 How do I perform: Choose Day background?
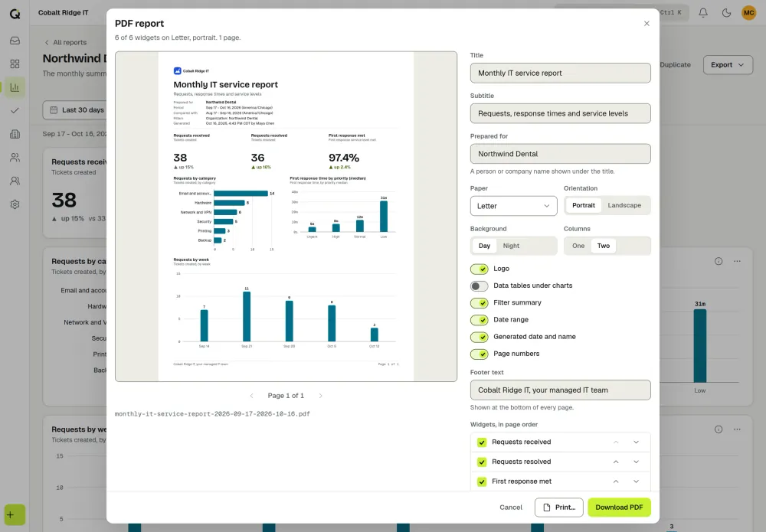(x=484, y=246)
